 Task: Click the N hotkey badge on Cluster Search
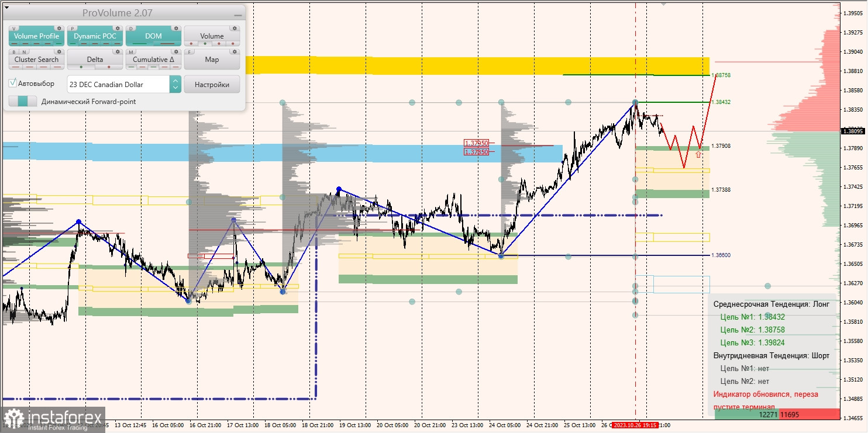(23, 51)
